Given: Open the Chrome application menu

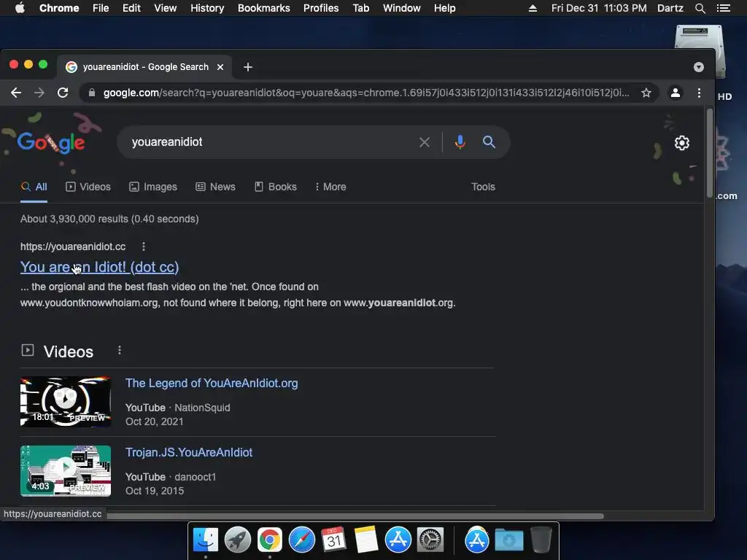Looking at the screenshot, I should [59, 8].
